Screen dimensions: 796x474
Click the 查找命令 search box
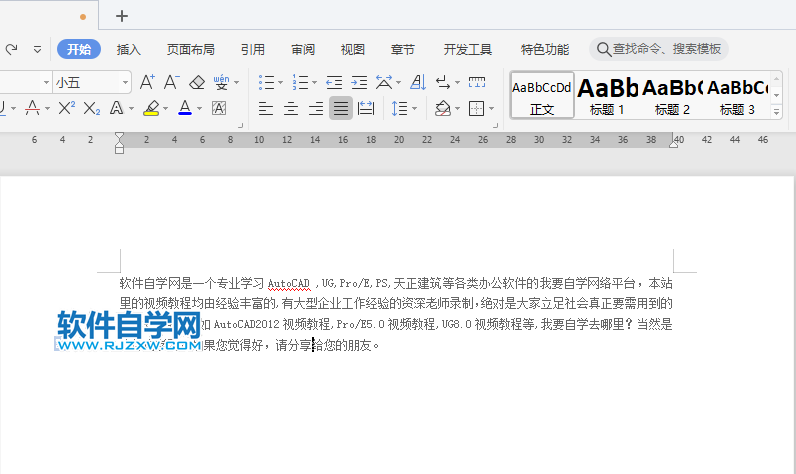coord(666,49)
